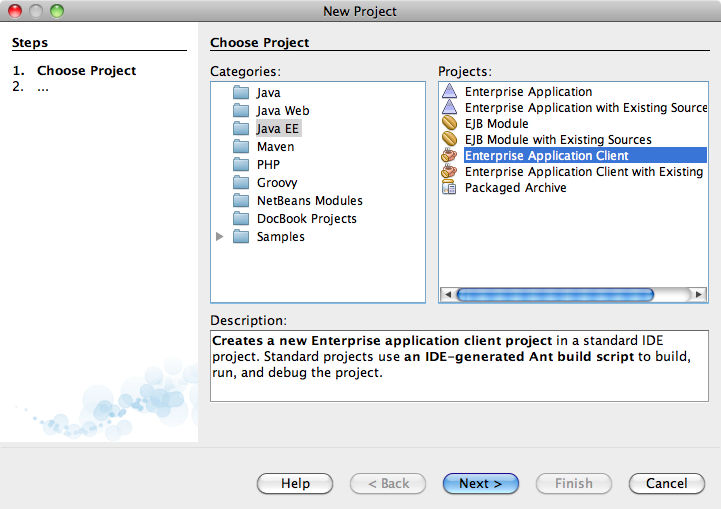Click the Enterprise Application with Existing Sources icon
Image resolution: width=721 pixels, height=509 pixels.
tap(449, 107)
